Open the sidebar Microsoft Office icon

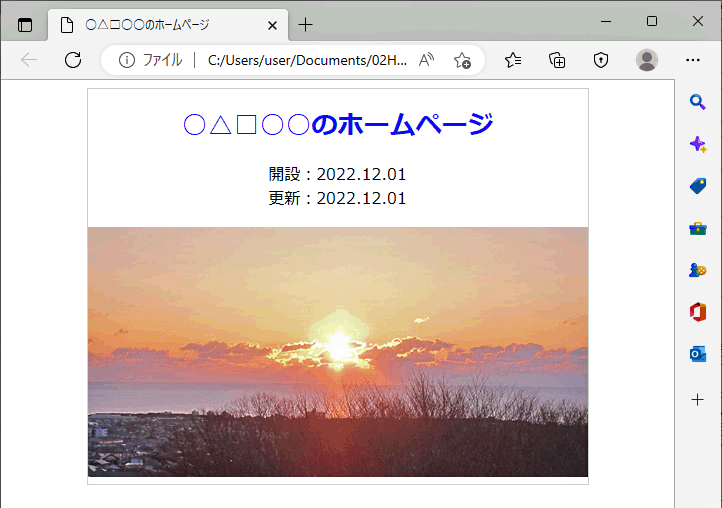[698, 312]
